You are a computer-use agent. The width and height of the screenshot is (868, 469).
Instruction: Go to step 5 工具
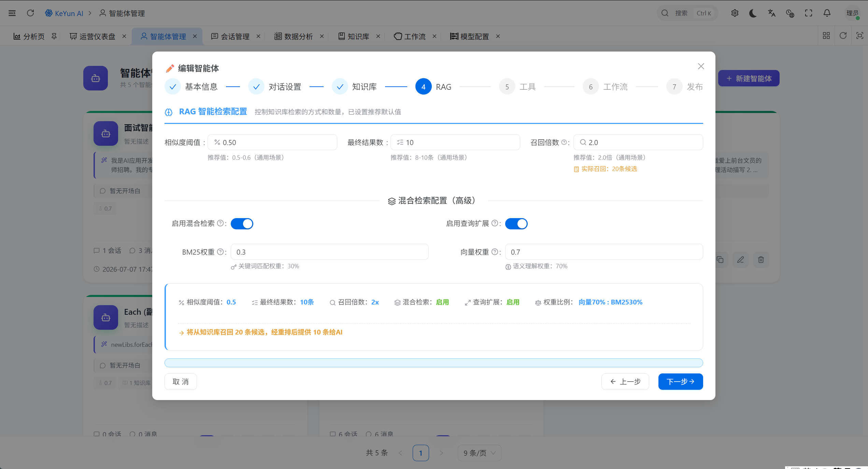517,87
